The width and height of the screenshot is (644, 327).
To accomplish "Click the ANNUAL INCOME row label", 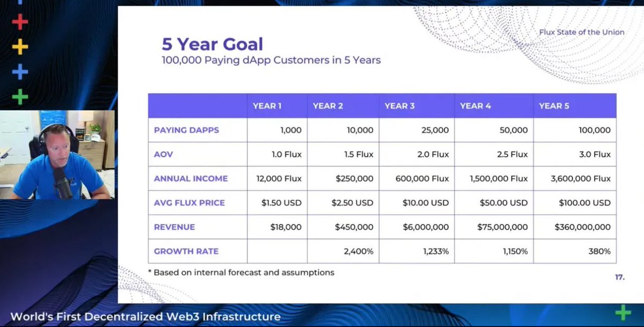I will click(191, 178).
